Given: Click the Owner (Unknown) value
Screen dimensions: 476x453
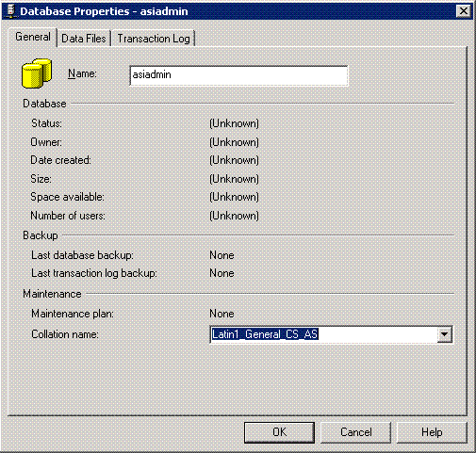Looking at the screenshot, I should (x=234, y=142).
